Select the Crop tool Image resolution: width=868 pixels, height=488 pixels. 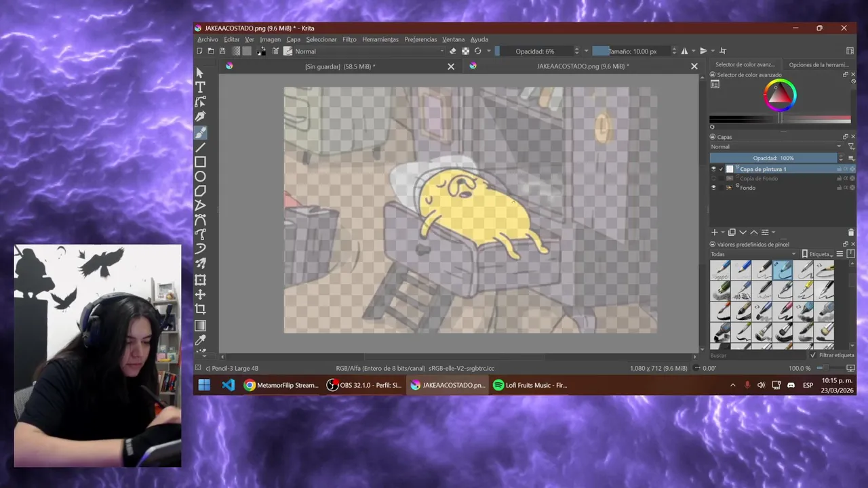click(x=200, y=309)
